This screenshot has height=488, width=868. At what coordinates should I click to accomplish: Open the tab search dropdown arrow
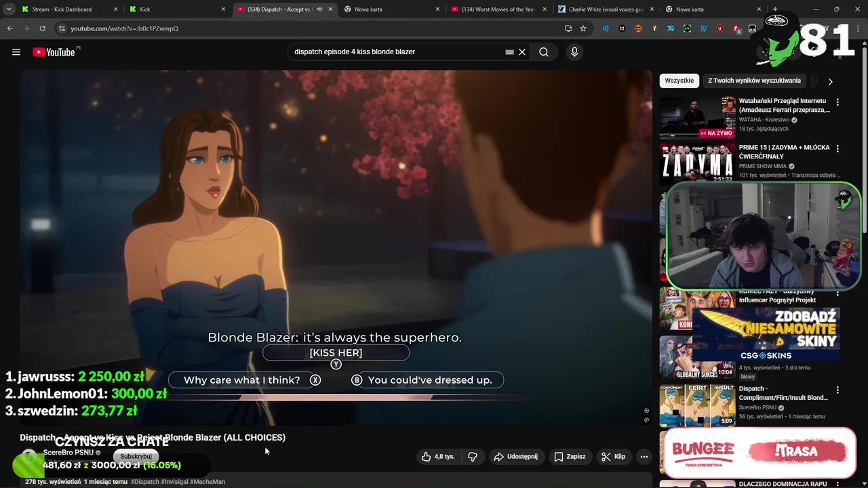click(x=9, y=9)
